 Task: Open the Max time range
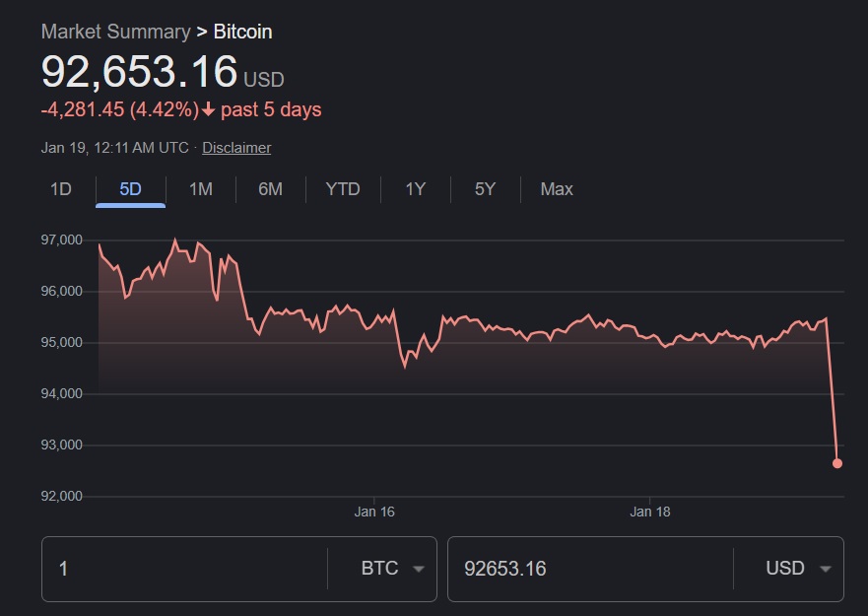pos(557,189)
